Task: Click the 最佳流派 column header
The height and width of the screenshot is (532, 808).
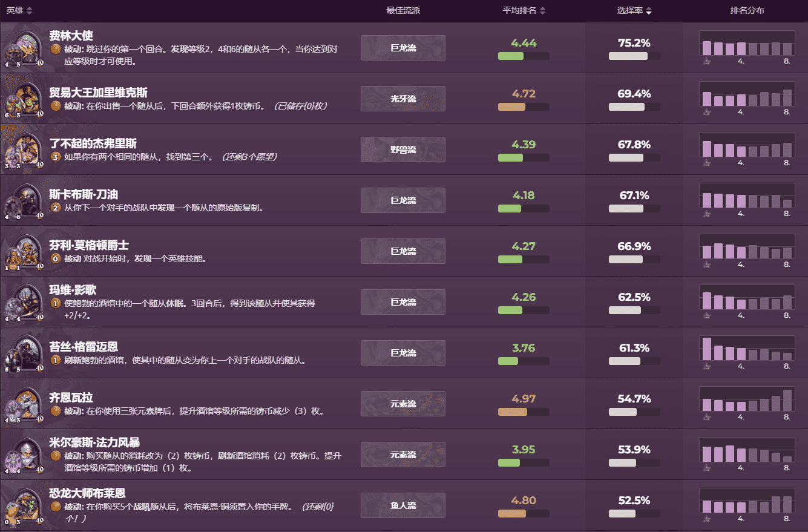Action: [x=403, y=10]
